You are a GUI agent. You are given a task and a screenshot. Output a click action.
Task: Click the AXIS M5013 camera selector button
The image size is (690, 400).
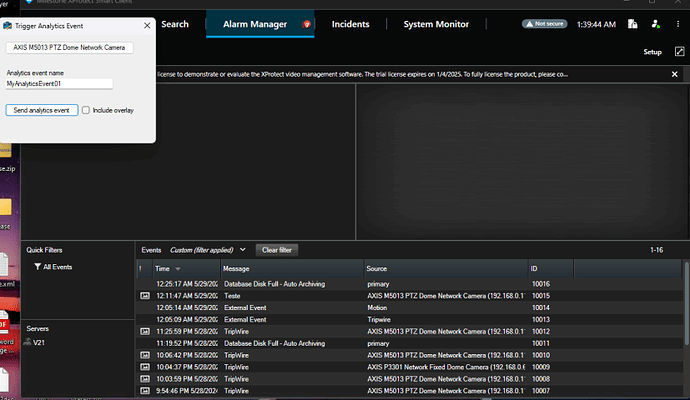69,48
